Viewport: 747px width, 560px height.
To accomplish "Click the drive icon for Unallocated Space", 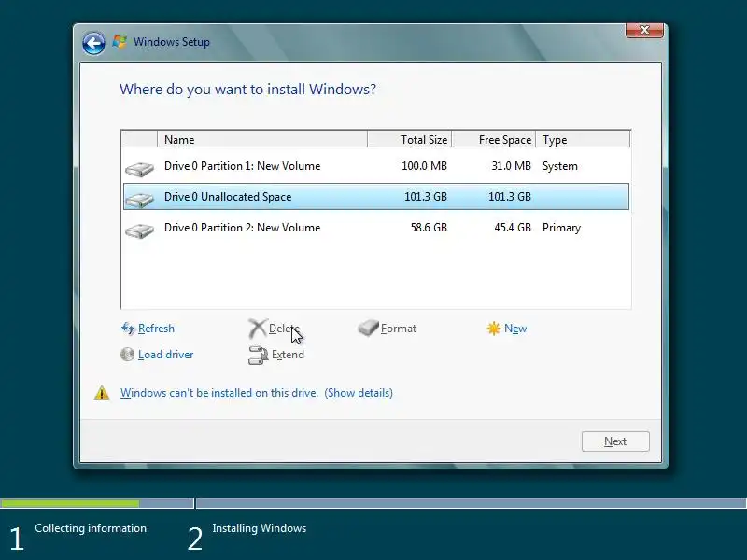I will pyautogui.click(x=139, y=200).
